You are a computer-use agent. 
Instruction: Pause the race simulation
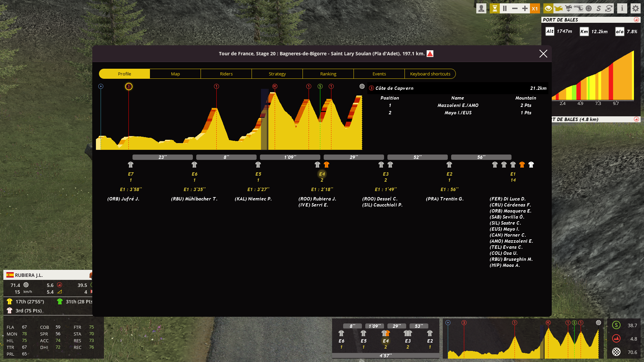tap(505, 8)
